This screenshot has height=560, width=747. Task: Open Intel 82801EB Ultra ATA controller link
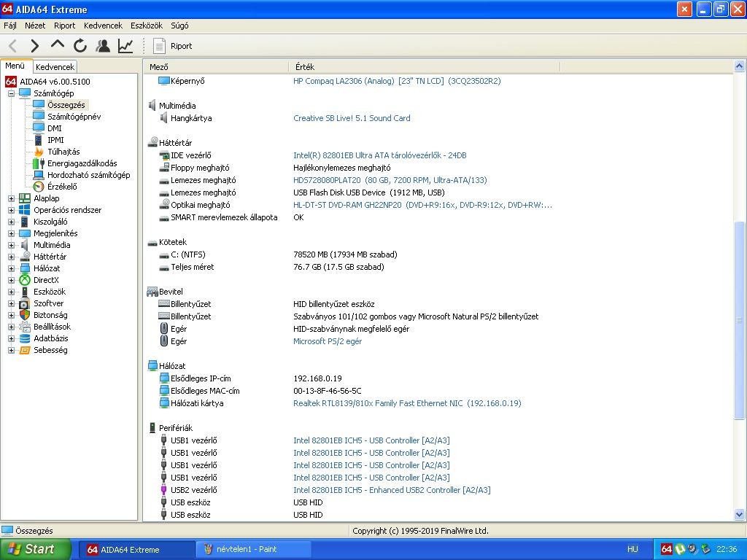pos(379,155)
